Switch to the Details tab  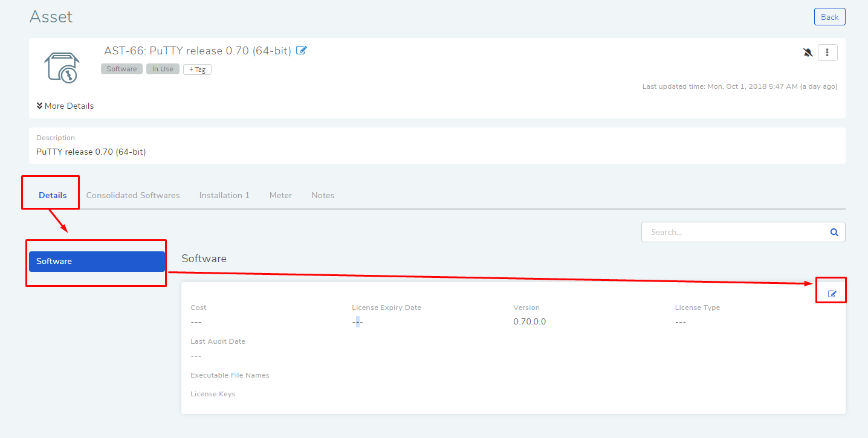click(53, 195)
